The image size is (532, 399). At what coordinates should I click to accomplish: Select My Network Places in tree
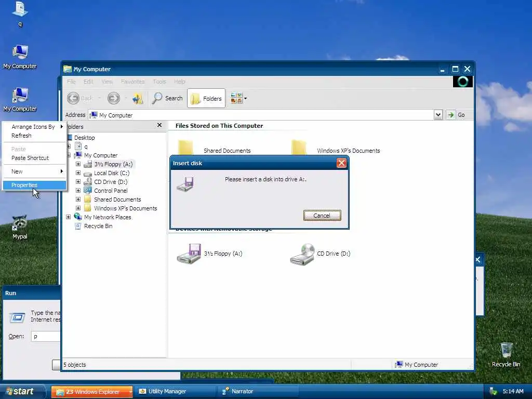pos(107,217)
